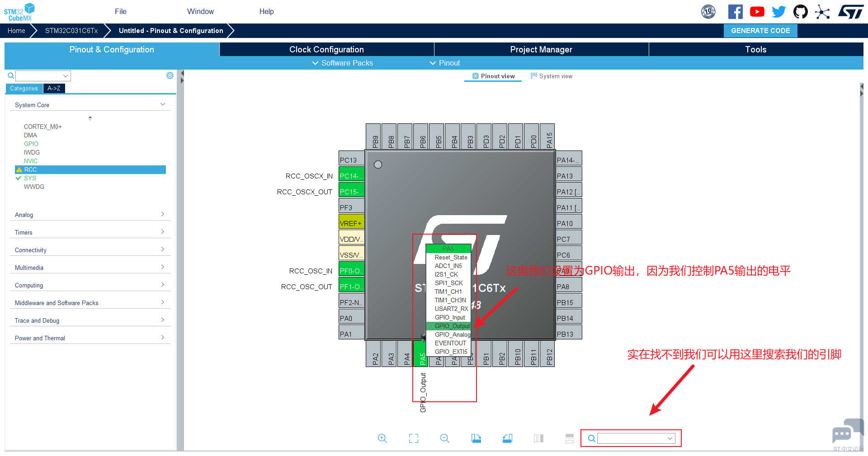Expand Middleware and Software Packs category
Screen dimensions: 868x456
163,302
